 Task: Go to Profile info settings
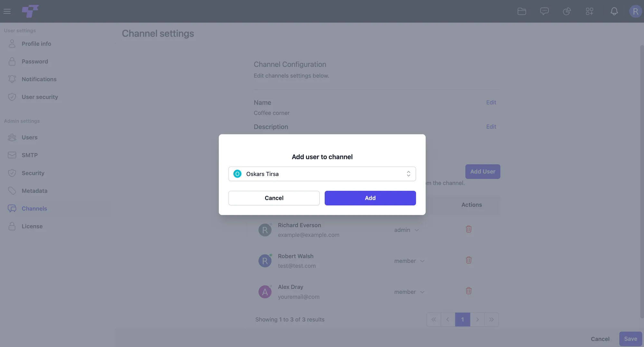point(36,44)
